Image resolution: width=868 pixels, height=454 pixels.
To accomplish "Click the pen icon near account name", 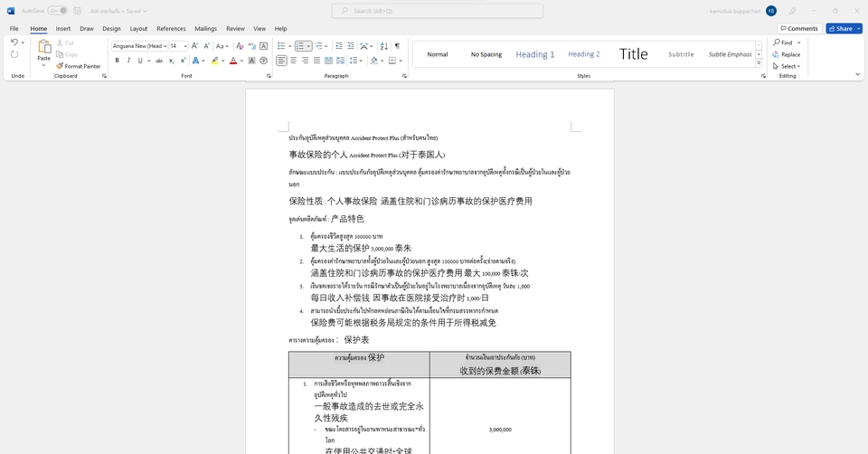I will (x=792, y=11).
